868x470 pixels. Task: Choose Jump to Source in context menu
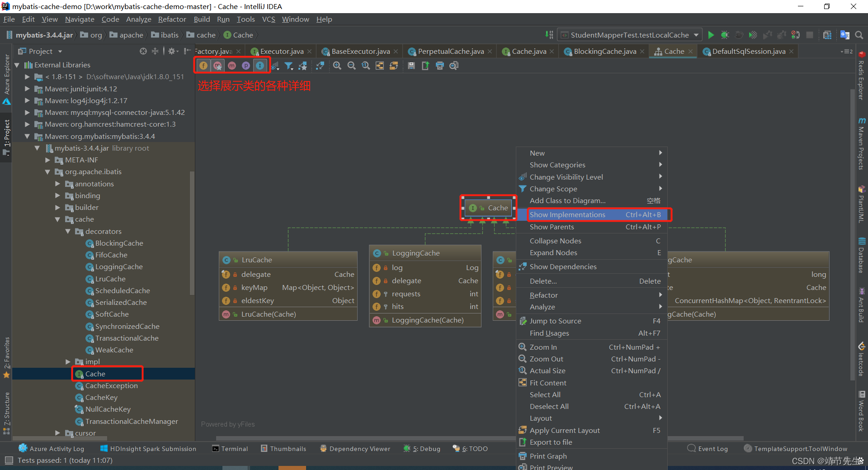pos(592,321)
